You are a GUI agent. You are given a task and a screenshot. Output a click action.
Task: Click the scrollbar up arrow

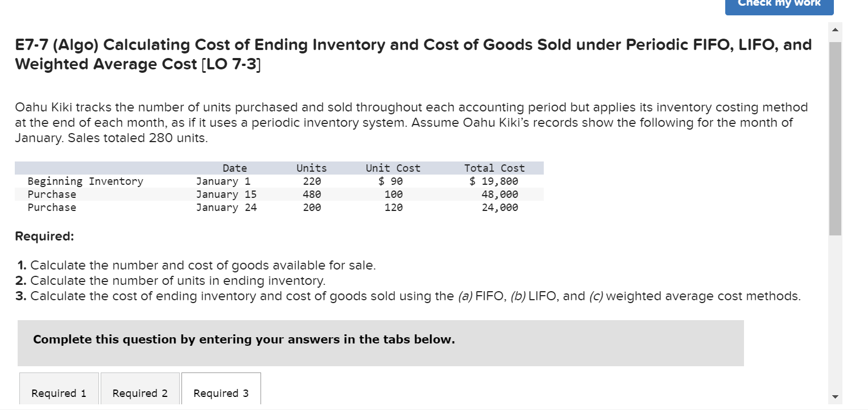[835, 30]
